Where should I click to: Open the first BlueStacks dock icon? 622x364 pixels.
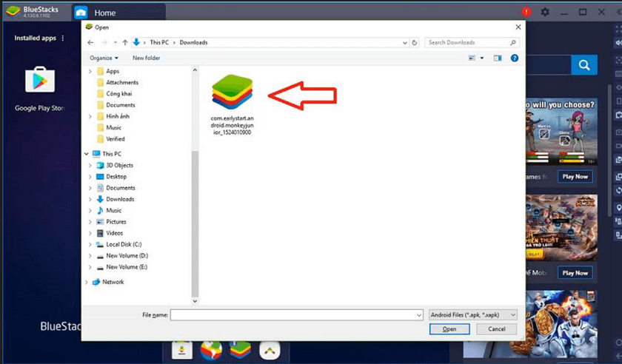click(x=182, y=350)
